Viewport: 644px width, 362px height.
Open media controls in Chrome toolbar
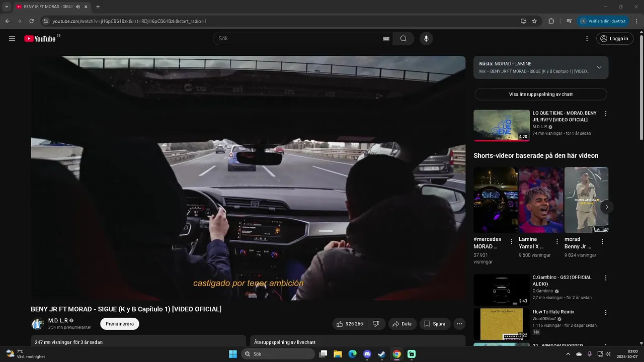click(569, 21)
